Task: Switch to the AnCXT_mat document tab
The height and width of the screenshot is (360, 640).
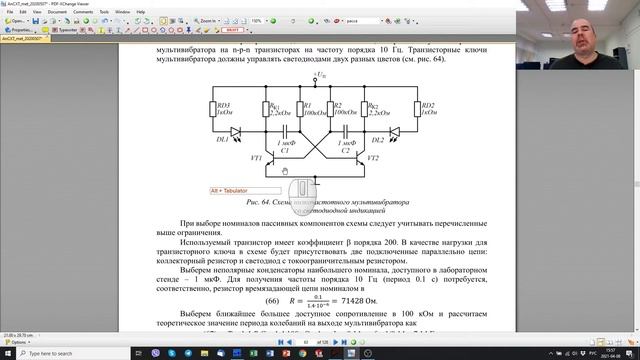Action: pyautogui.click(x=24, y=38)
